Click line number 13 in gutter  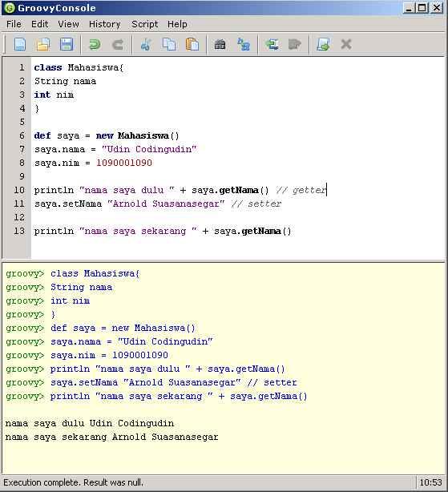pyautogui.click(x=19, y=231)
